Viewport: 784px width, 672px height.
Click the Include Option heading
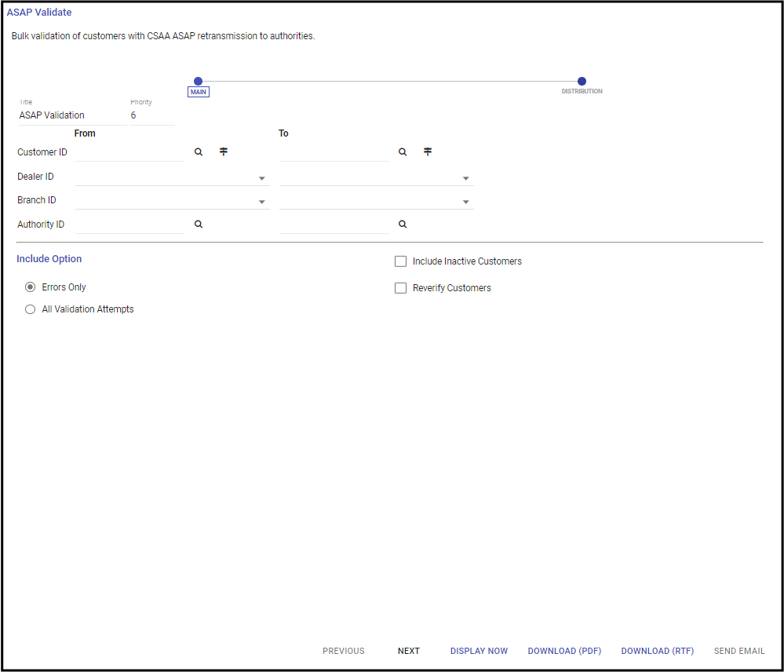(49, 259)
